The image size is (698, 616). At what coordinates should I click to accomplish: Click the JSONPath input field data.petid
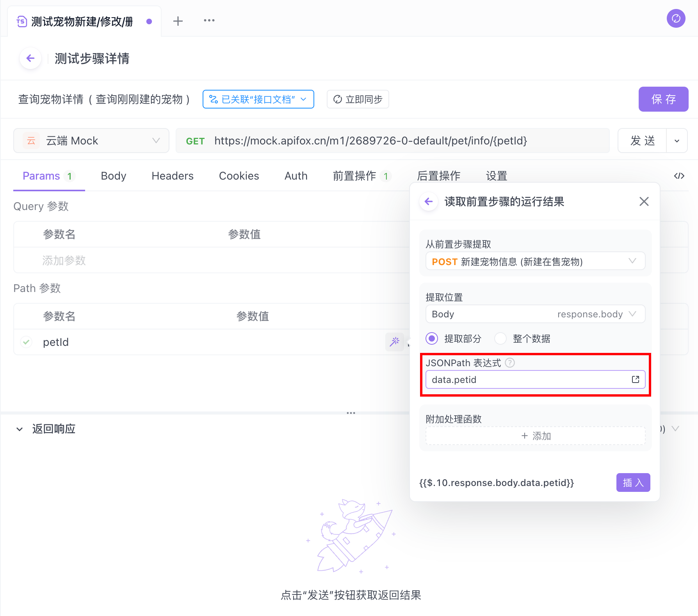click(x=527, y=380)
